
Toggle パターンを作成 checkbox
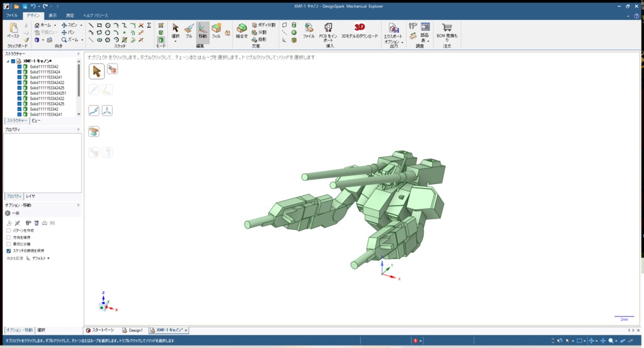click(9, 231)
